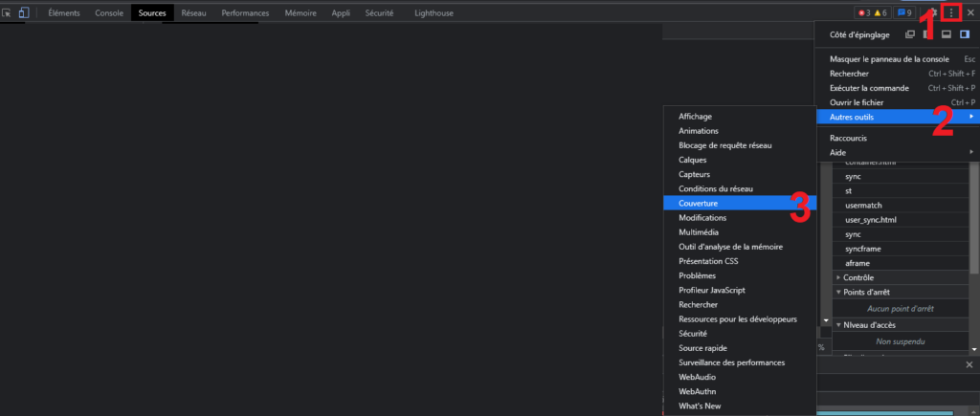Open the 9 issues message badge
980x416 pixels.
(905, 12)
